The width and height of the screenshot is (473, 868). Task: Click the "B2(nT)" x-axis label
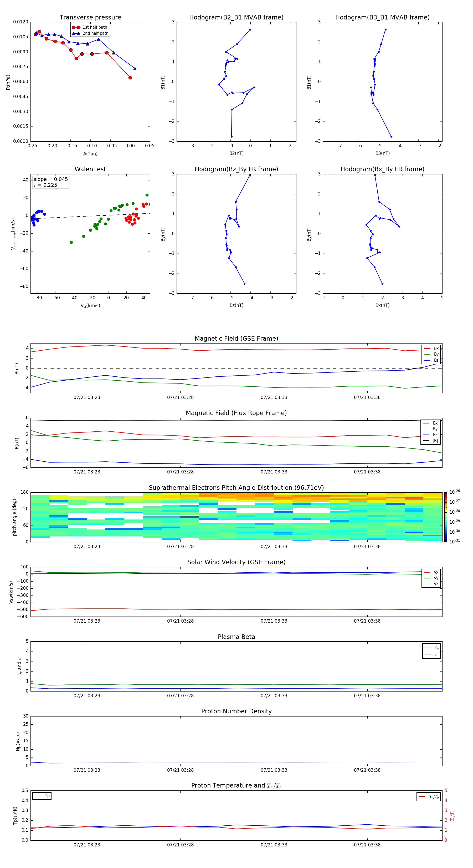pyautogui.click(x=236, y=153)
